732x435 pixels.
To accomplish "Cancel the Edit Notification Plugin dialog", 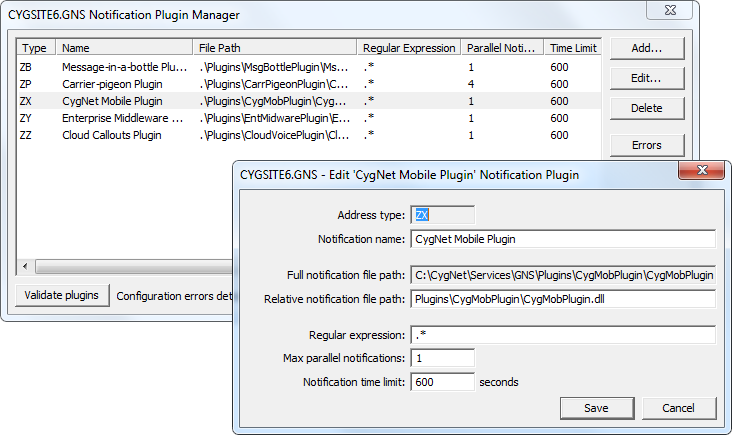I will [x=679, y=408].
